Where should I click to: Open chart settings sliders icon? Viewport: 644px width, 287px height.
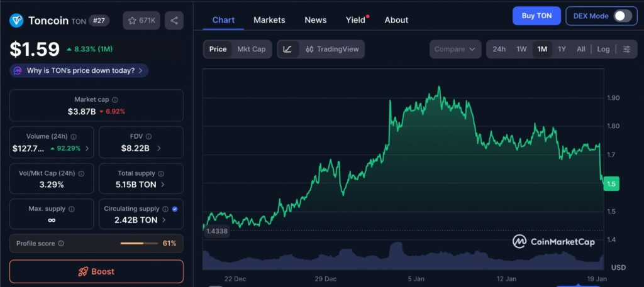626,49
